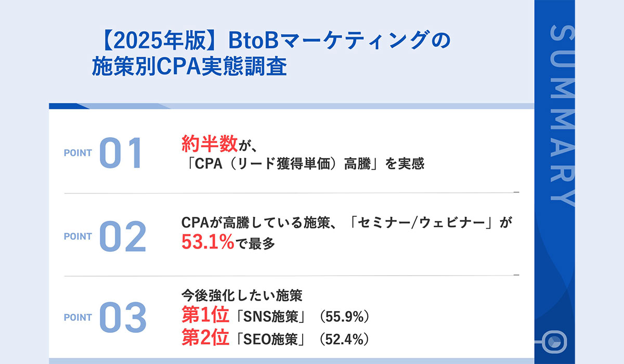The height and width of the screenshot is (364, 624).
Task: Click the POINT label beside 03
Action: click(77, 317)
